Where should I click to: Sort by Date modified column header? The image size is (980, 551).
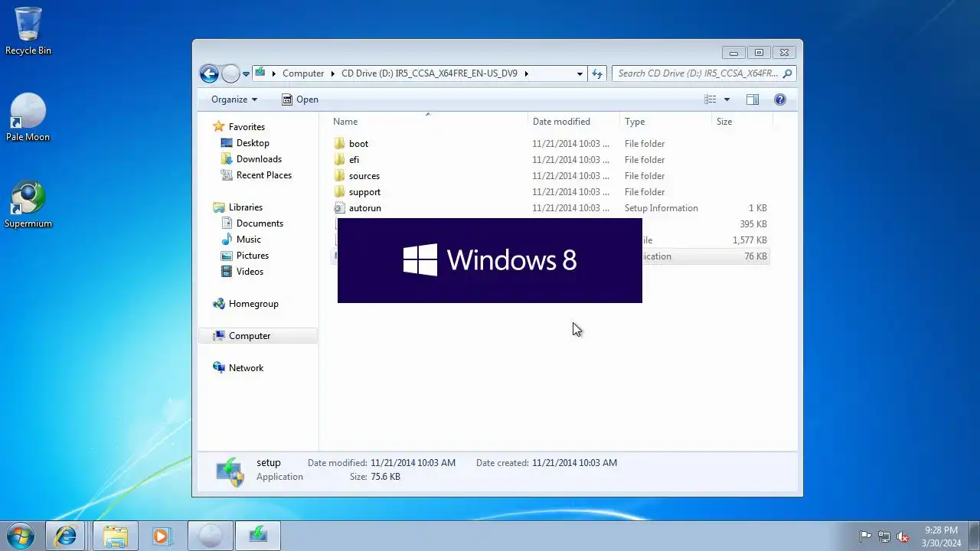click(573, 122)
